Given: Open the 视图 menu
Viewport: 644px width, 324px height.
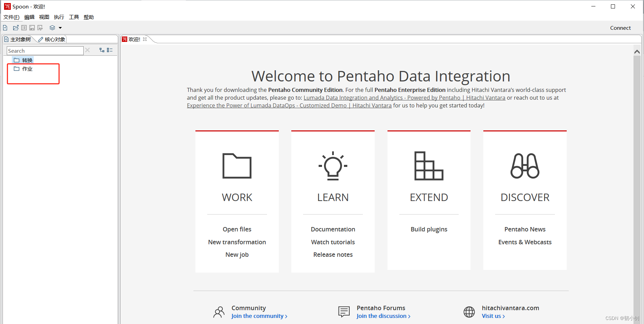Looking at the screenshot, I should 44,17.
